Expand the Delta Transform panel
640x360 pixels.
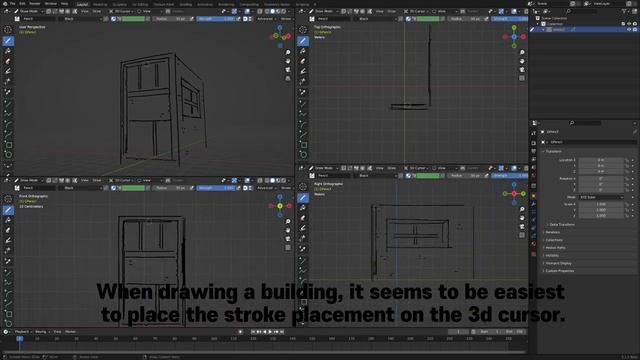click(x=562, y=224)
